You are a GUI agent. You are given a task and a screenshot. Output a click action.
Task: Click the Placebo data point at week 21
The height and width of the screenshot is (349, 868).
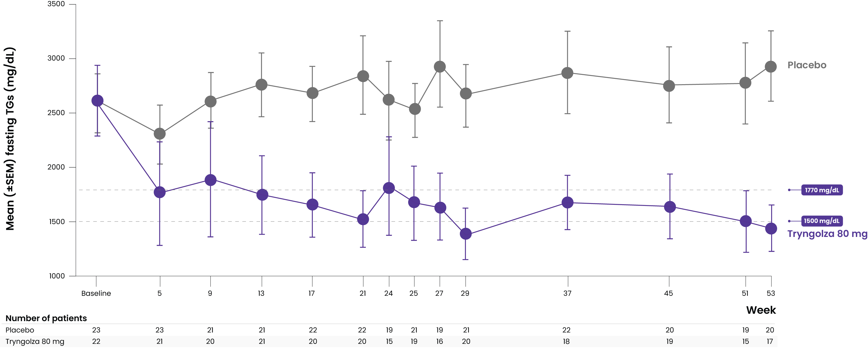click(363, 76)
